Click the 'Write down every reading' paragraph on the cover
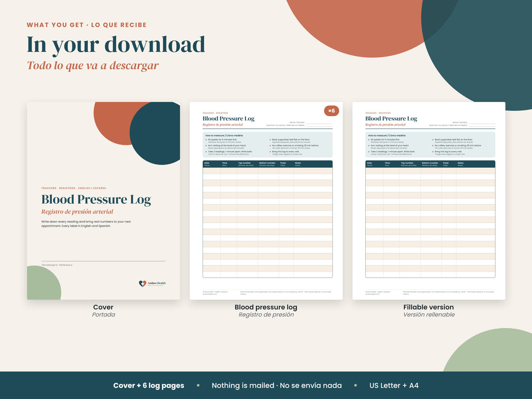Image resolution: width=532 pixels, height=399 pixels. click(x=86, y=223)
